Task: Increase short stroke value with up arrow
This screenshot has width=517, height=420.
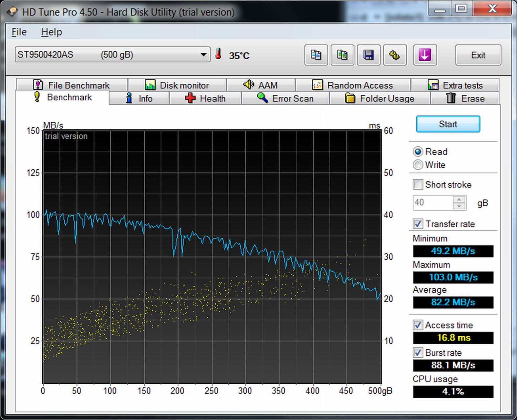Action: [459, 199]
